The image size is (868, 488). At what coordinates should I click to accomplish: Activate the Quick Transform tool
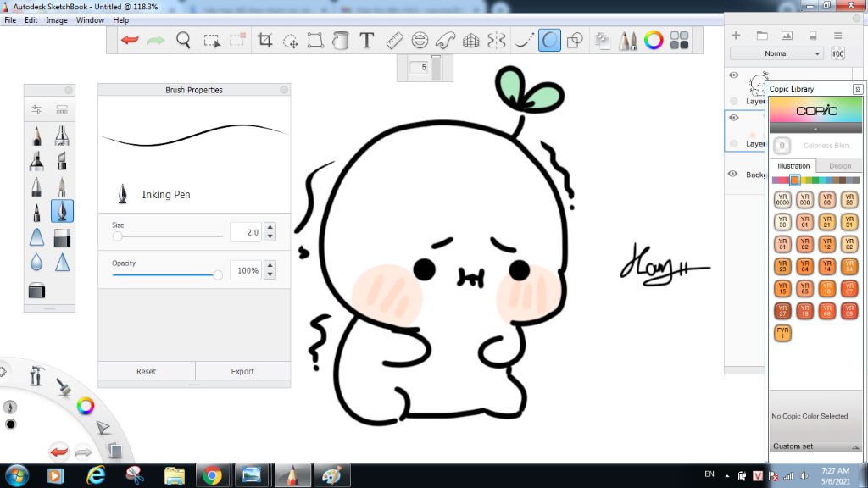290,41
